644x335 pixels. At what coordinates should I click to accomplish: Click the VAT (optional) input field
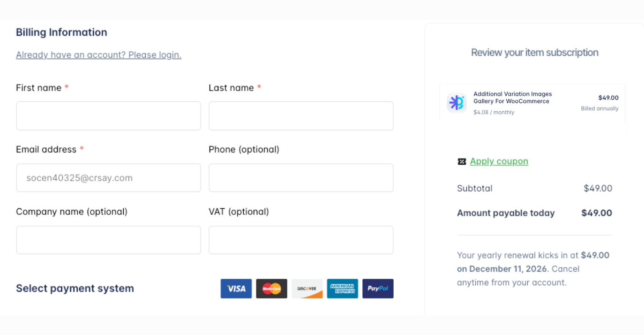point(301,240)
